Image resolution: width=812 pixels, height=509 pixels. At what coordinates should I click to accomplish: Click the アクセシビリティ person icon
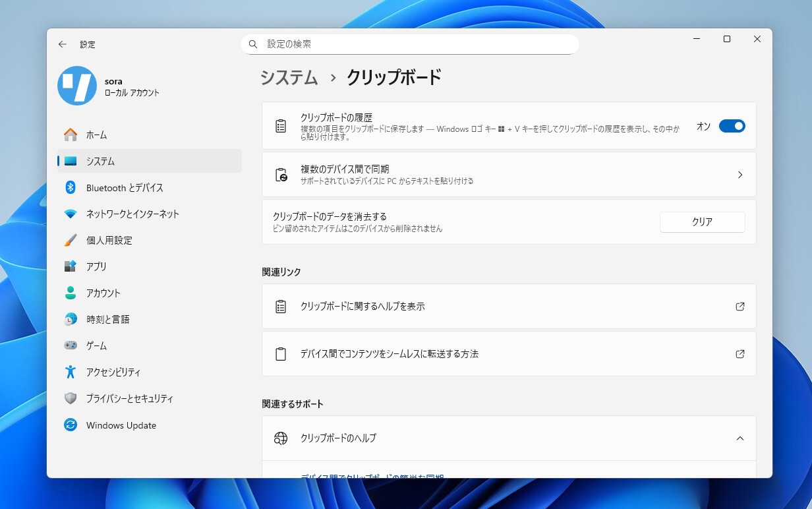71,372
